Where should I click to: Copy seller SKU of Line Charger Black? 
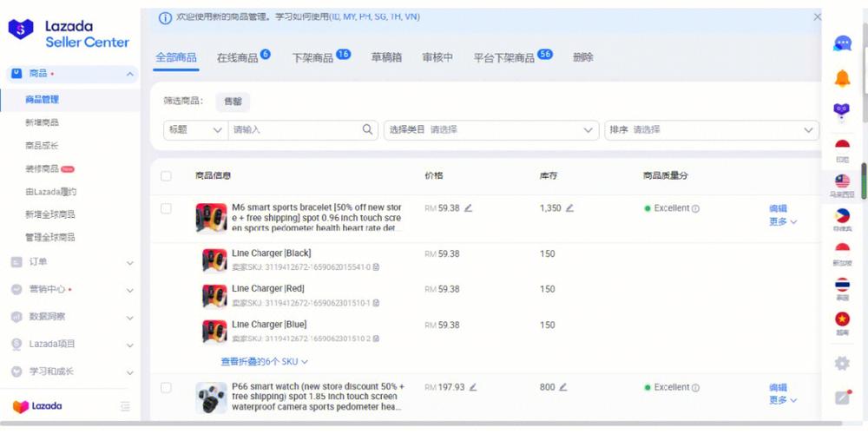(x=377, y=267)
